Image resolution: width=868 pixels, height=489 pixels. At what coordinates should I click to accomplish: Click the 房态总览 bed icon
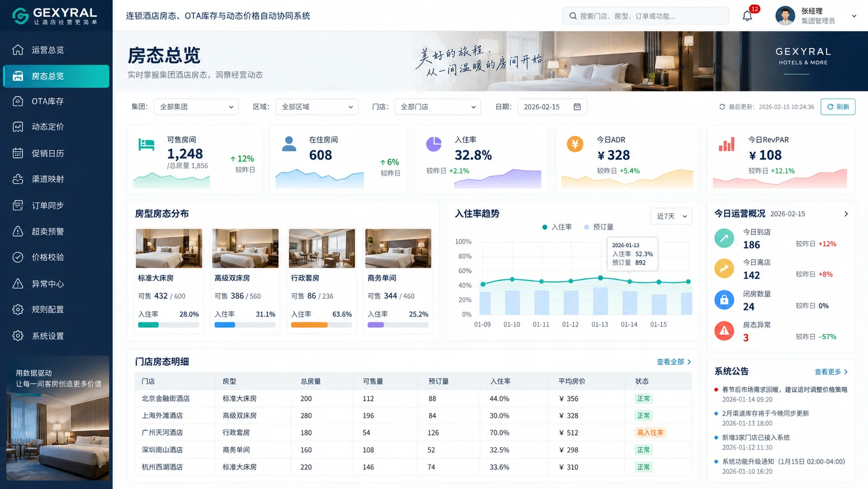coord(18,76)
